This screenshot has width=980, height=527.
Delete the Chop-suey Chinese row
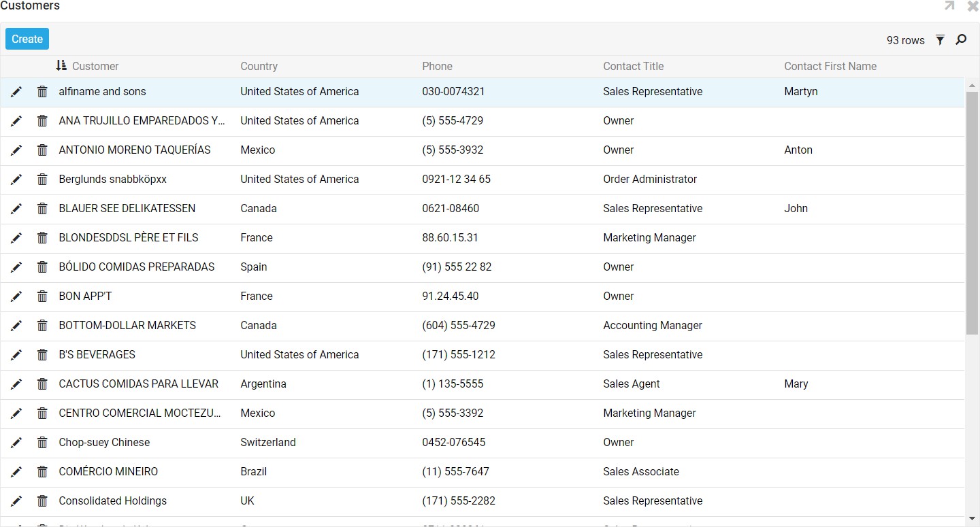pyautogui.click(x=42, y=443)
